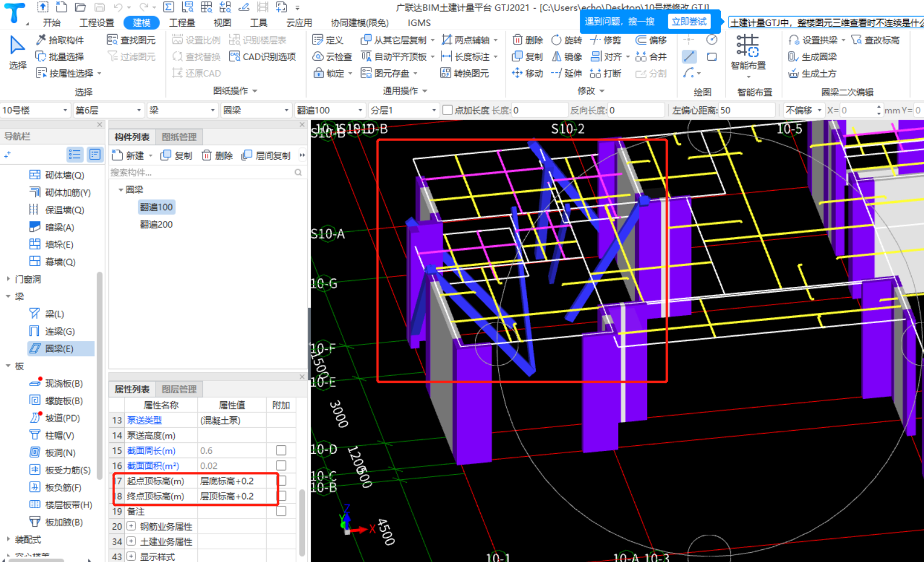Image resolution: width=924 pixels, height=562 pixels.
Task: Select 连梁(G) in navigation tree
Action: tap(60, 331)
